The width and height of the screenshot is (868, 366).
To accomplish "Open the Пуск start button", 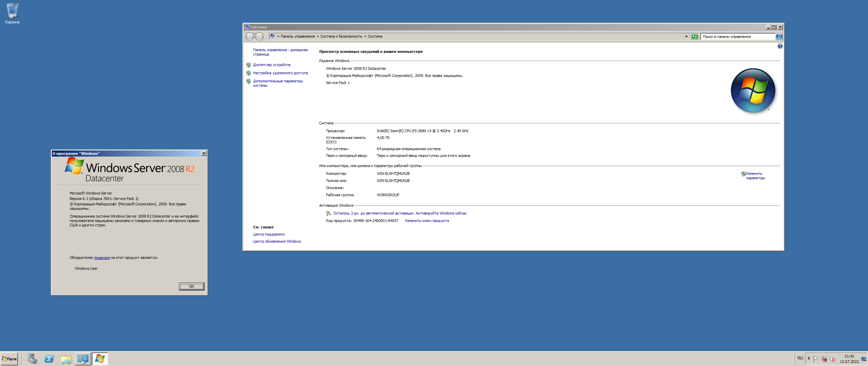I will [x=9, y=359].
